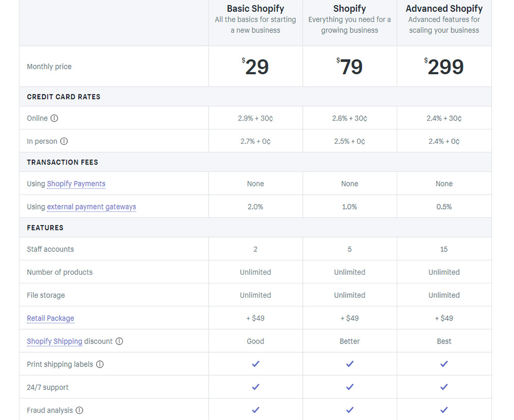Click the Print shipping labels info icon

point(100,365)
